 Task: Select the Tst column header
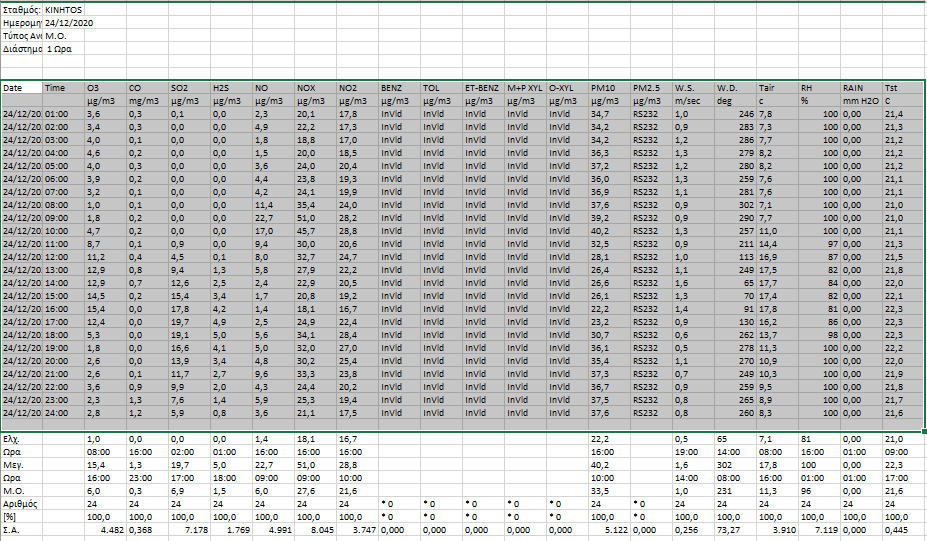coord(903,88)
